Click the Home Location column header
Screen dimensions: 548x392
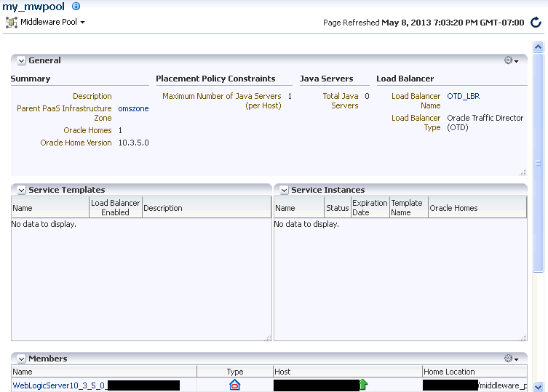[x=474, y=372]
